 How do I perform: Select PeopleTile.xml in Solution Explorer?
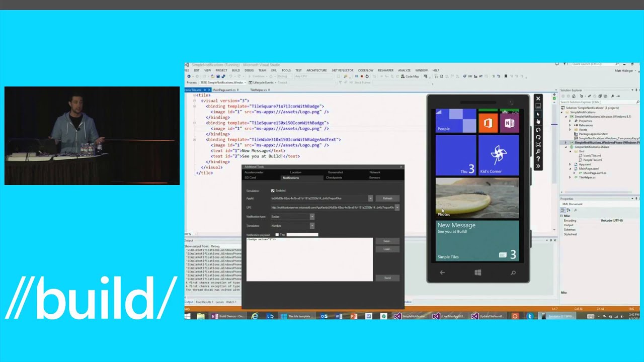click(592, 160)
